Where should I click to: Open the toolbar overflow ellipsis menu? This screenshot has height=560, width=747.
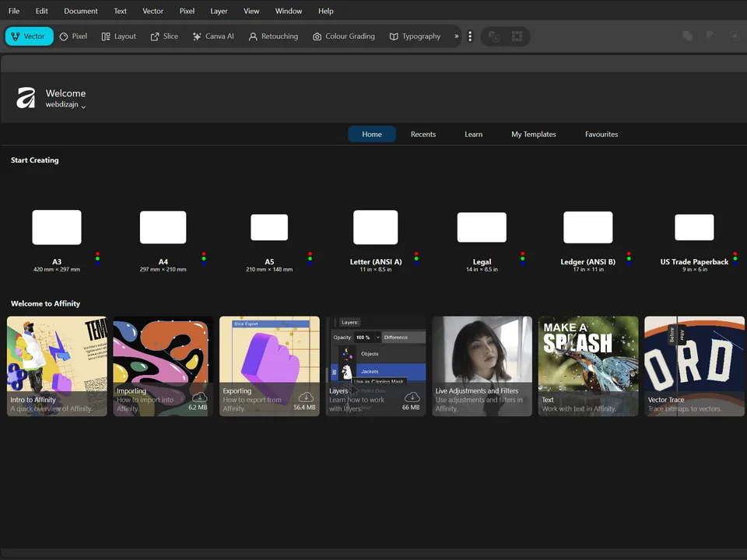coord(470,36)
